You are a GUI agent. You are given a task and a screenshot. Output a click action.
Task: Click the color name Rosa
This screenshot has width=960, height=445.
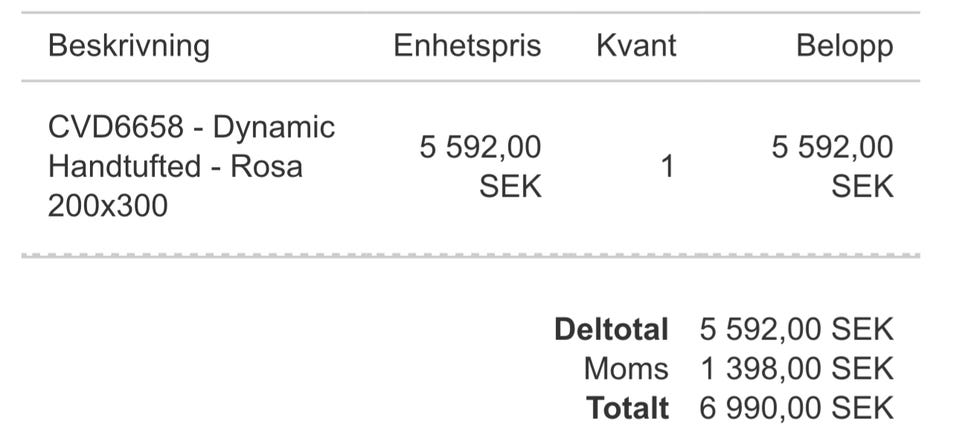266,166
